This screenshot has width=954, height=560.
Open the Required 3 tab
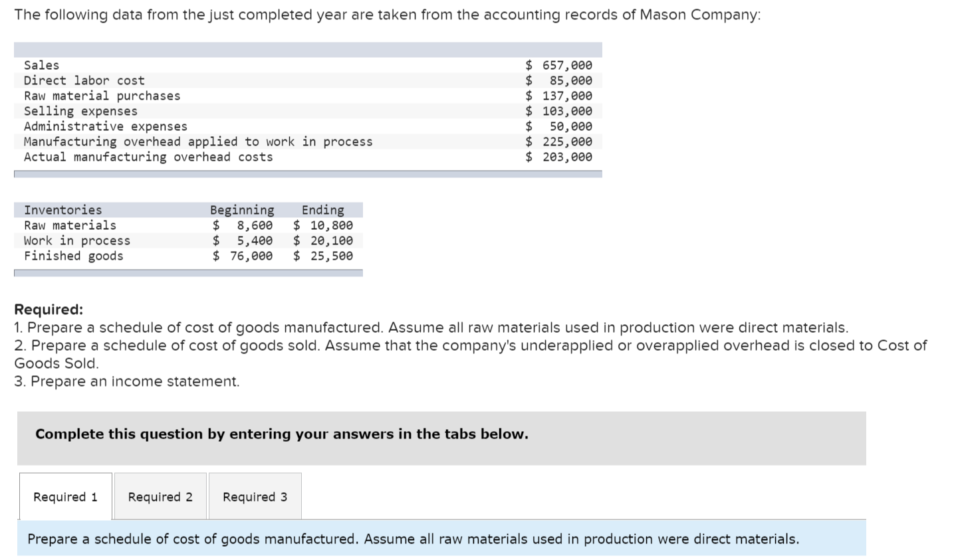tap(254, 496)
